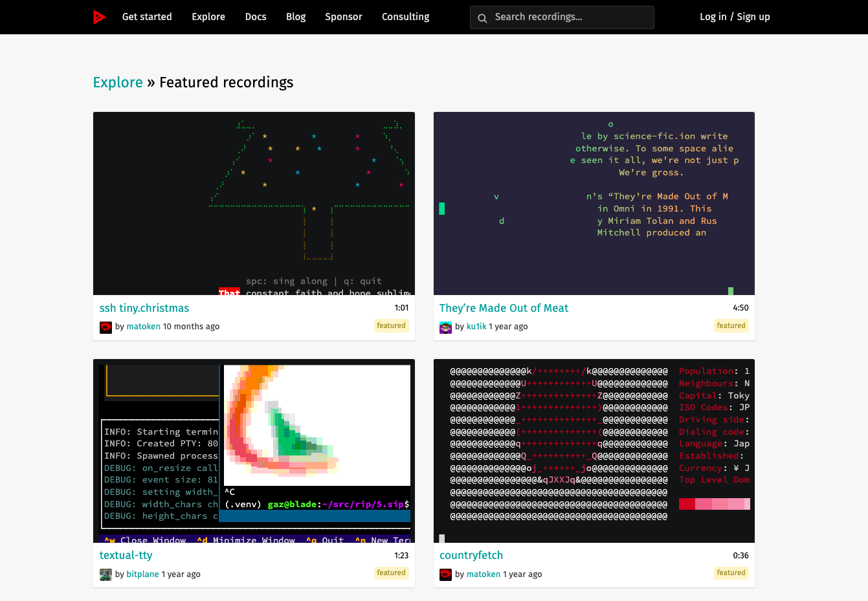868x601 pixels.
Task: Open the Consulting page
Action: click(x=406, y=17)
